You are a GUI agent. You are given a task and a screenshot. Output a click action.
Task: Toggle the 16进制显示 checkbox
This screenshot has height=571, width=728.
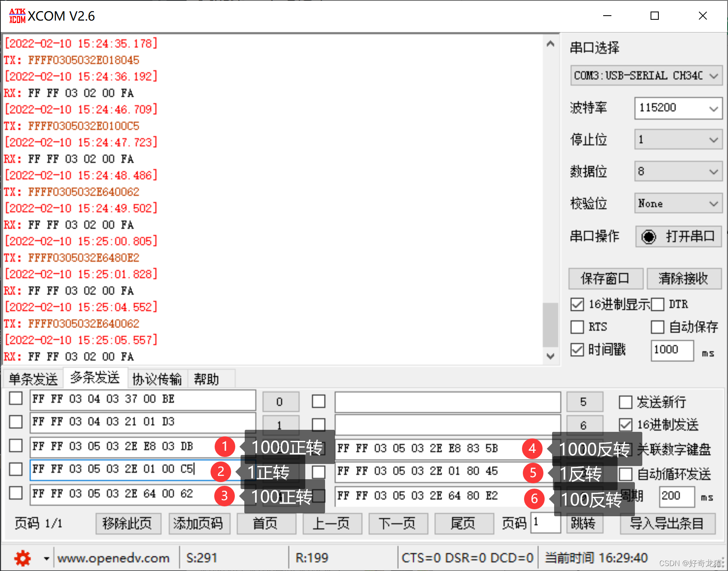point(577,305)
